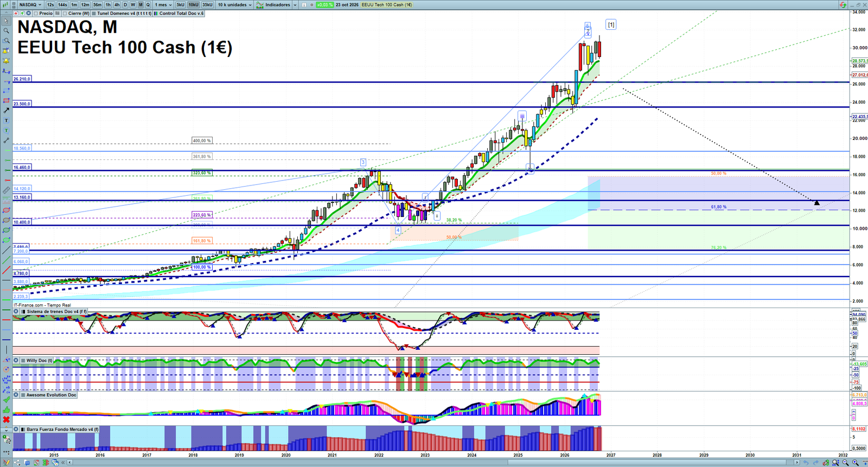The height and width of the screenshot is (467, 868).
Task: Click the Tunel Domenec color square
Action: click(94, 13)
